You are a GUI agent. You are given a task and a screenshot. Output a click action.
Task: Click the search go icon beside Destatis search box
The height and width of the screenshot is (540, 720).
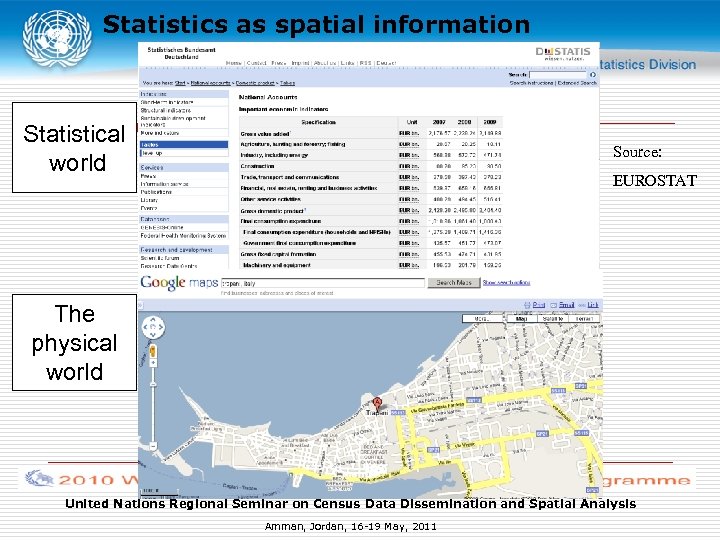tap(593, 74)
